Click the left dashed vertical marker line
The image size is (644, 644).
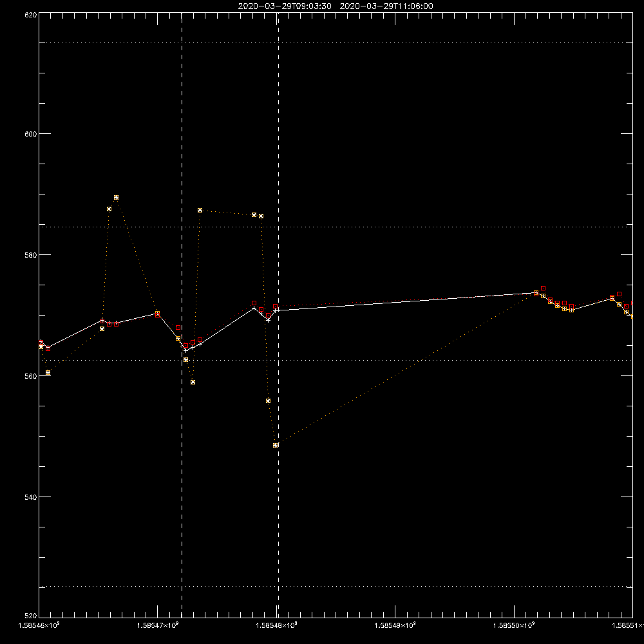pos(182,314)
